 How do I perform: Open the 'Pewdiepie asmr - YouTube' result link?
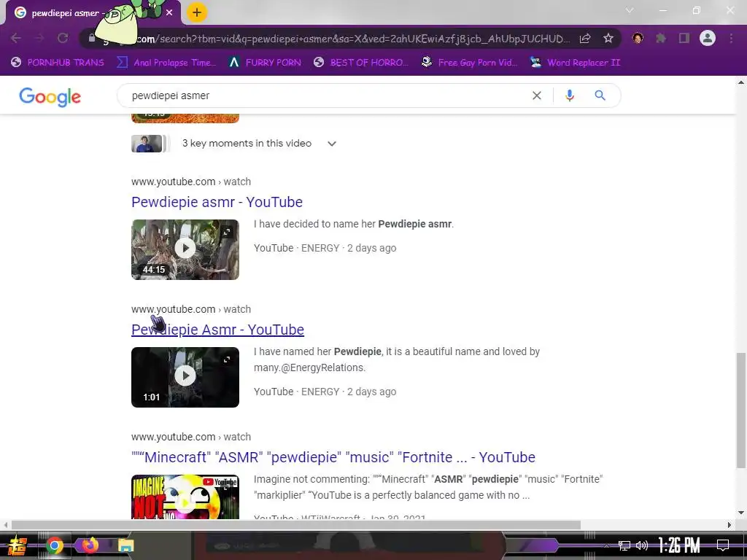[x=217, y=202]
